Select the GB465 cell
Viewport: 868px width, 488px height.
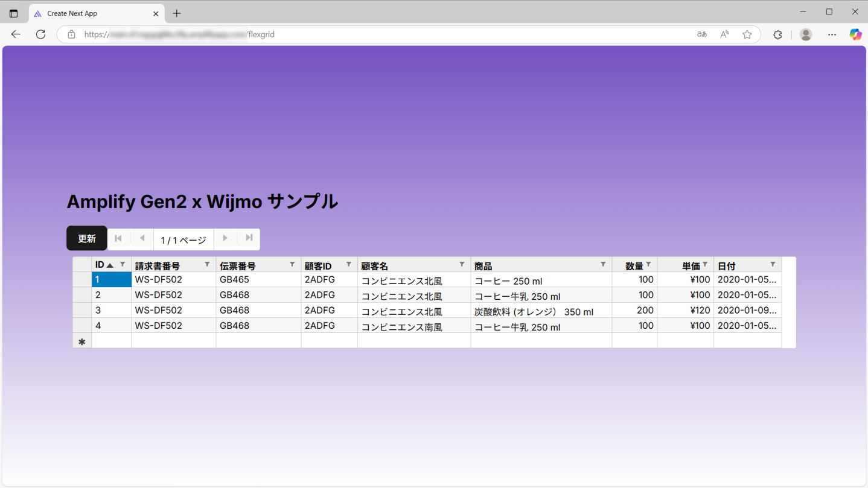pyautogui.click(x=258, y=279)
